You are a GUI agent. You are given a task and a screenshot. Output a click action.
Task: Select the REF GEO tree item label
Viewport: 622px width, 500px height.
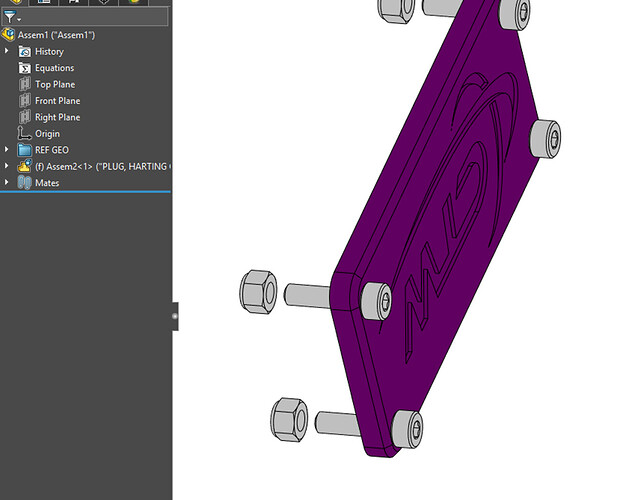click(52, 150)
